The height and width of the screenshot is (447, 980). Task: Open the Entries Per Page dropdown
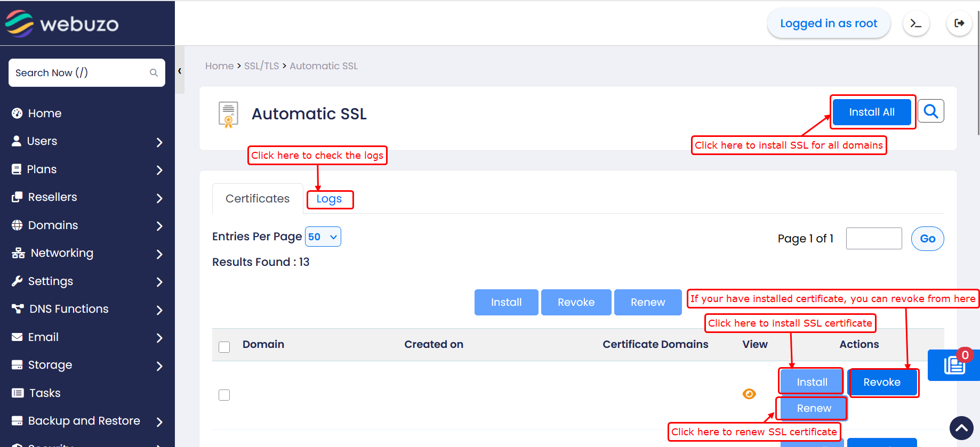pos(323,237)
